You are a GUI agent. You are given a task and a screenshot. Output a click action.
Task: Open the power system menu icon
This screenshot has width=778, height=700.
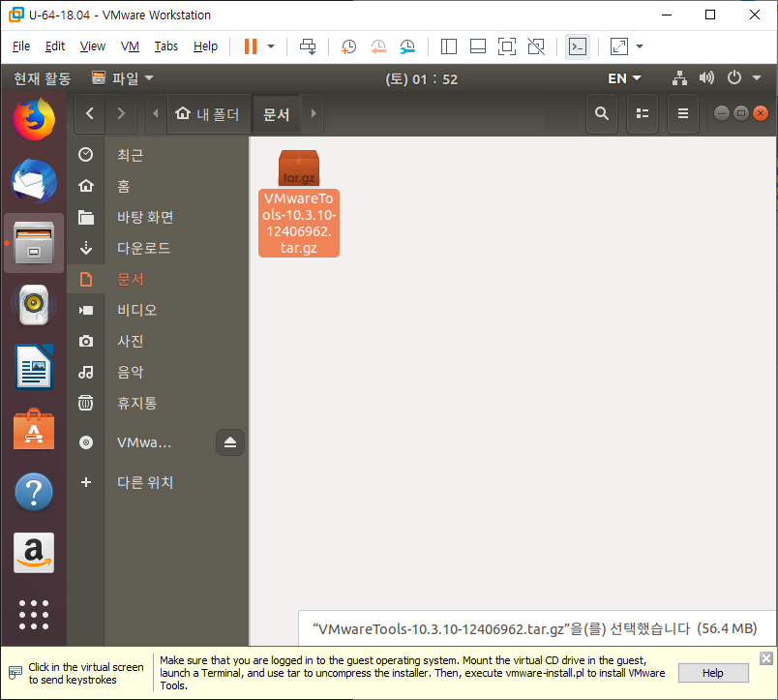[734, 78]
